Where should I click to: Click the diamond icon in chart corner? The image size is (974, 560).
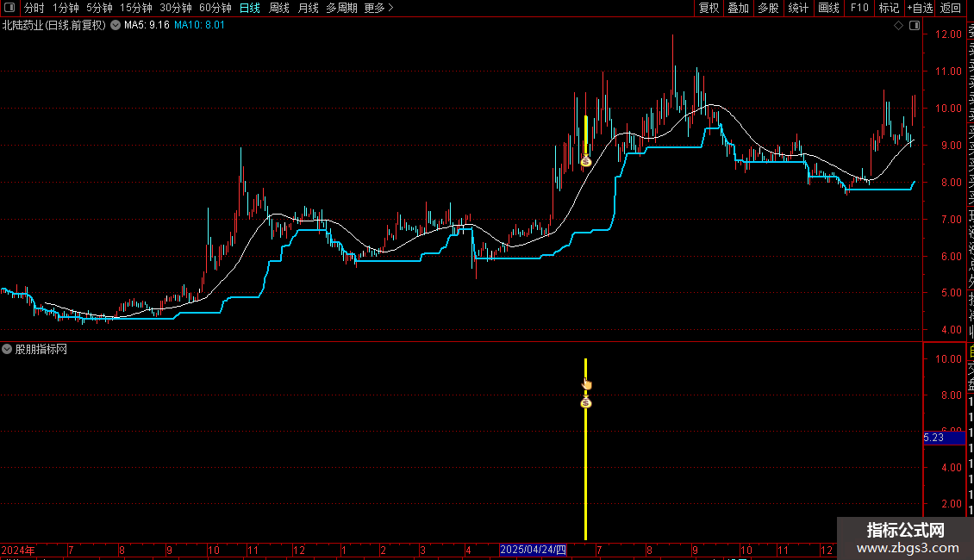tap(898, 26)
